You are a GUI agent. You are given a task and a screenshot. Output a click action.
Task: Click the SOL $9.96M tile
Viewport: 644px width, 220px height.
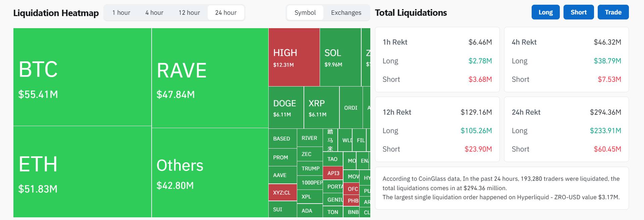coord(340,57)
